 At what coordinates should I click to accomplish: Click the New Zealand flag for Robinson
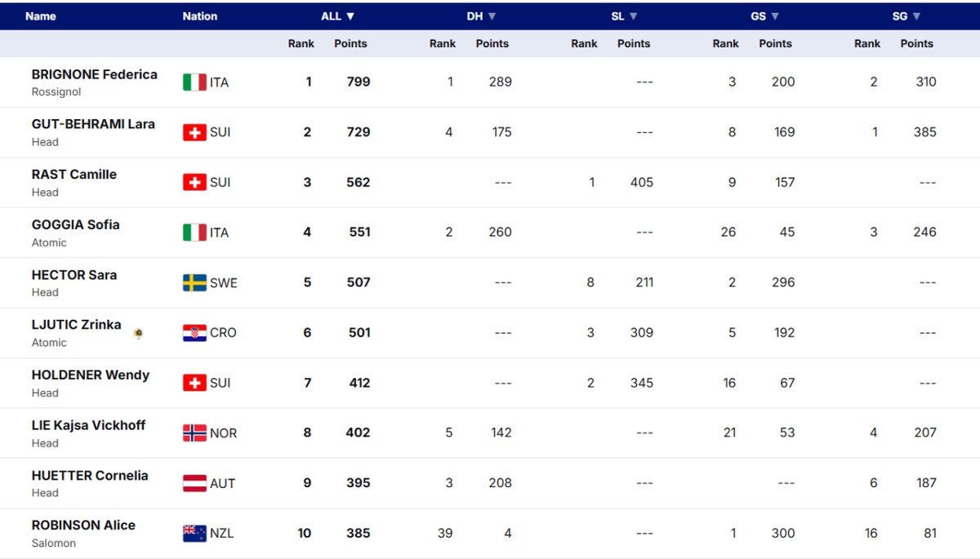[194, 534]
